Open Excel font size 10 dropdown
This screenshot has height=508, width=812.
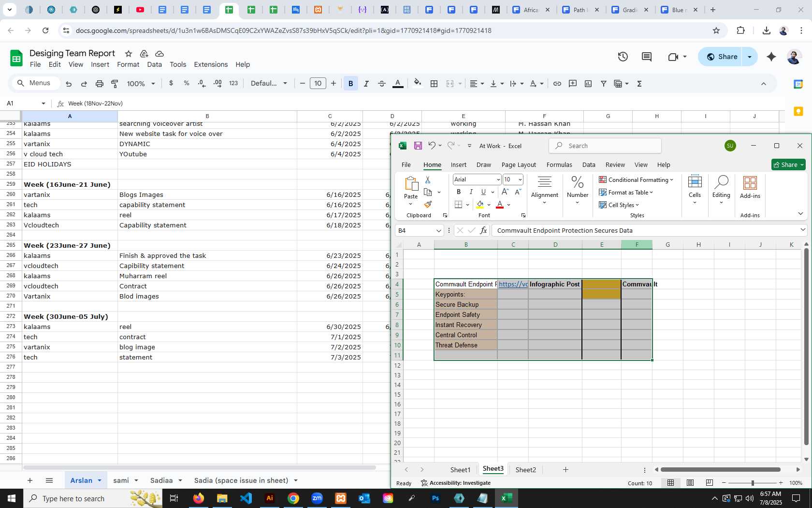(520, 179)
